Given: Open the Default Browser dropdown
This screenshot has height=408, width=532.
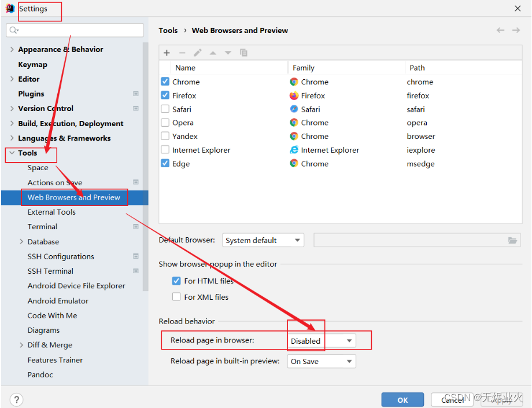Looking at the screenshot, I should [263, 240].
